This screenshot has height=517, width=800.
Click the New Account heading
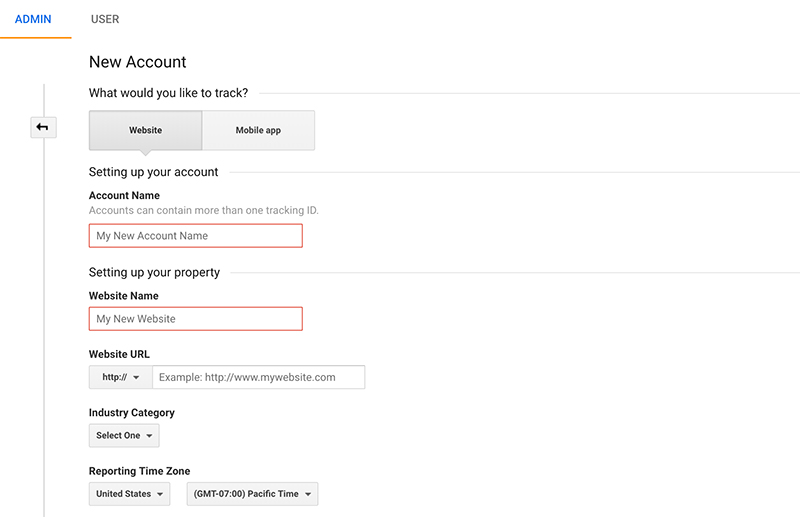click(138, 62)
